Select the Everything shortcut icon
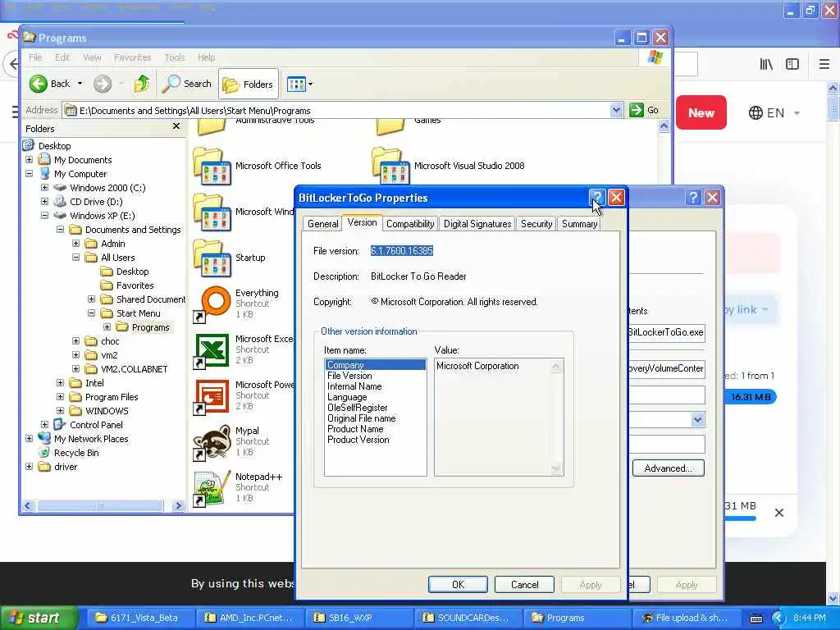Viewport: 840px width, 630px height. [x=212, y=304]
